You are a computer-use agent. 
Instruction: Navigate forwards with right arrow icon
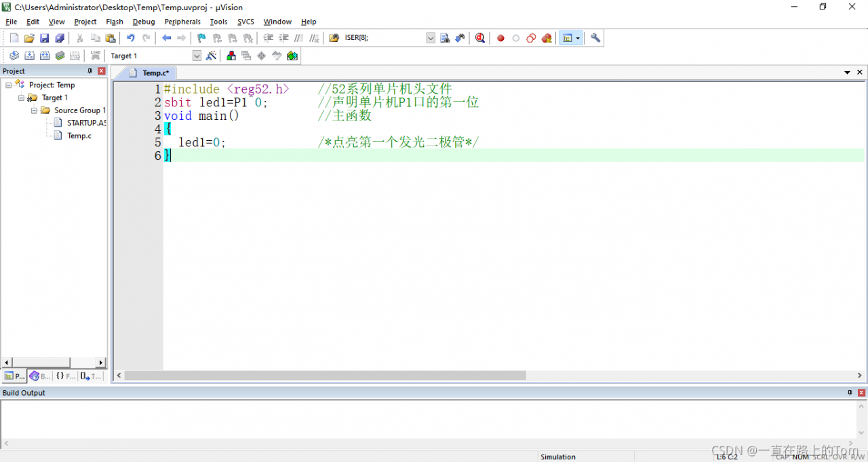click(x=181, y=39)
